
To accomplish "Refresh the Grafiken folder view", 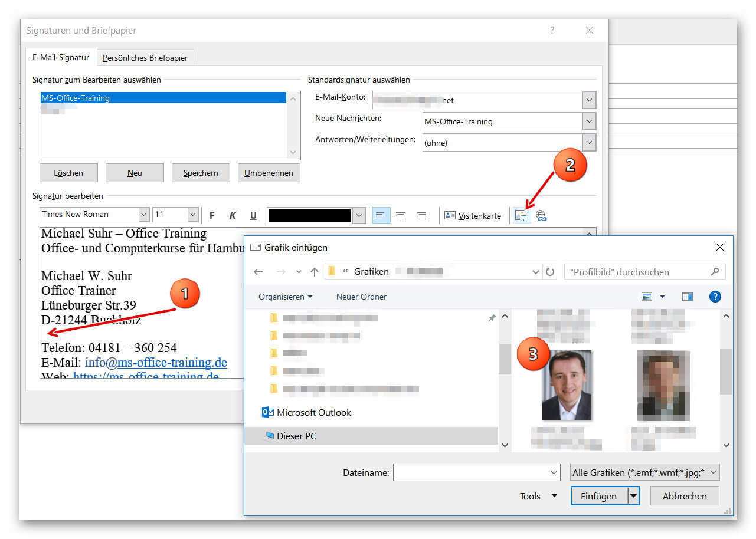I will [x=550, y=272].
